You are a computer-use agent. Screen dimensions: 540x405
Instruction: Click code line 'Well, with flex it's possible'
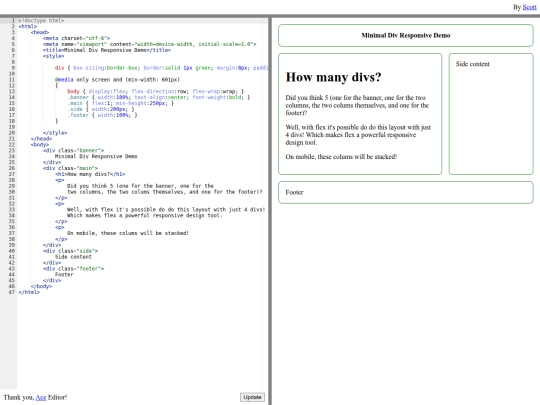pos(166,209)
